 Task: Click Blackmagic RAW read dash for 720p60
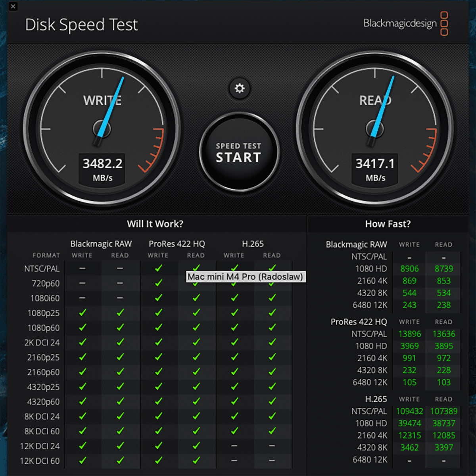click(x=120, y=283)
